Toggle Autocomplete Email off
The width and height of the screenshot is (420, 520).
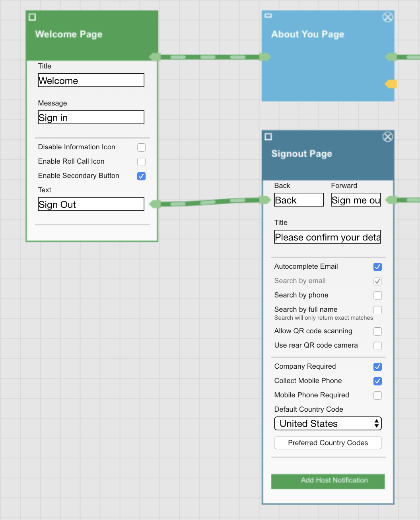point(377,267)
